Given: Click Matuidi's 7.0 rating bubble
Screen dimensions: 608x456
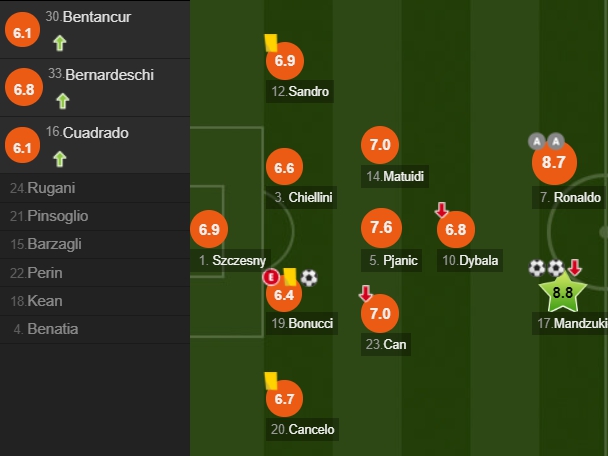Looking at the screenshot, I should [380, 145].
